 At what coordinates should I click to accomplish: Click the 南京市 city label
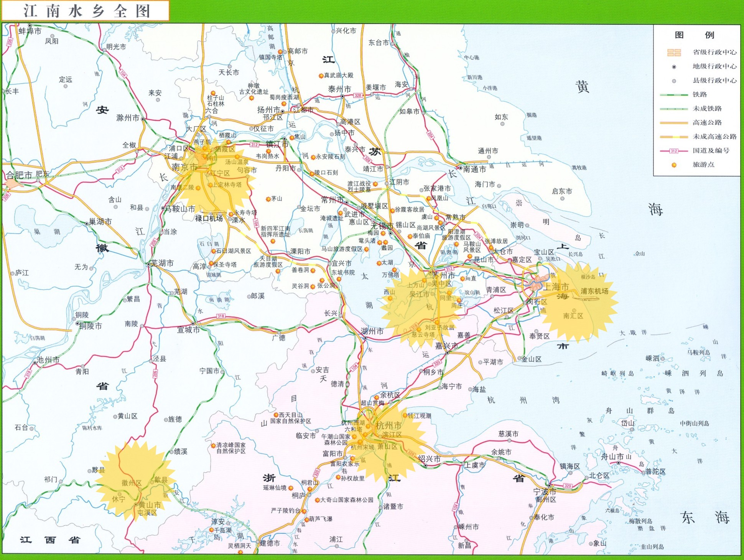tap(185, 167)
